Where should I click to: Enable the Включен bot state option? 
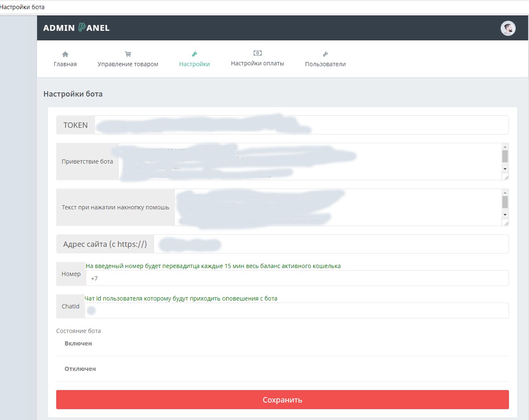79,343
